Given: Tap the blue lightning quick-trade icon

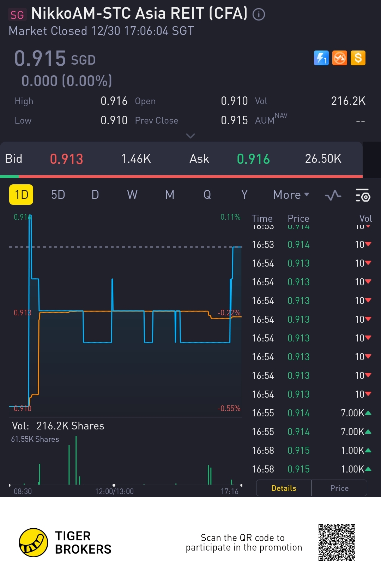Looking at the screenshot, I should click(x=321, y=58).
